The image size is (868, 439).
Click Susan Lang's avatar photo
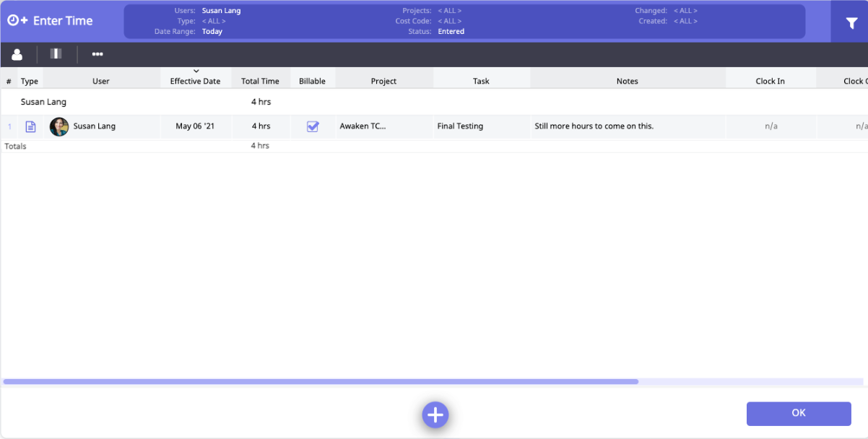click(x=59, y=126)
